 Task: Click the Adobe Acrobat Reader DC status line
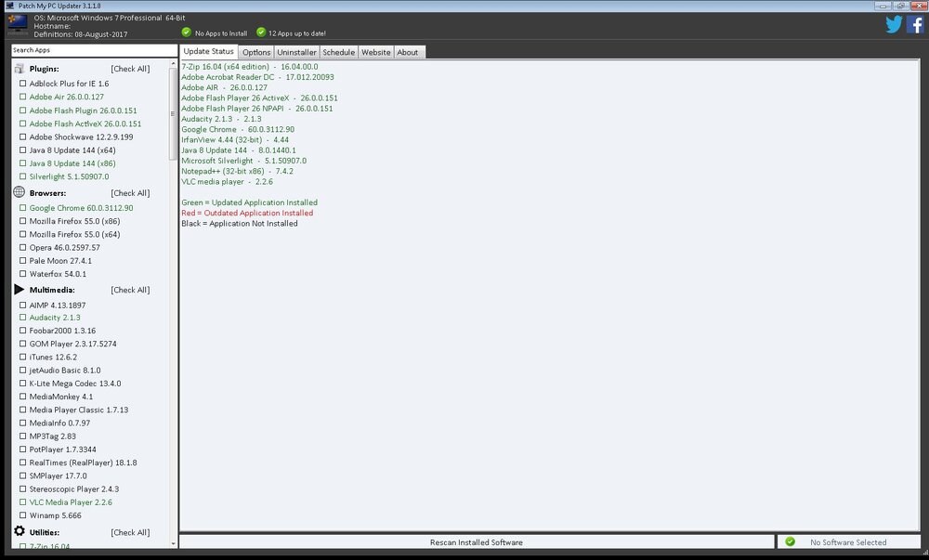[257, 77]
